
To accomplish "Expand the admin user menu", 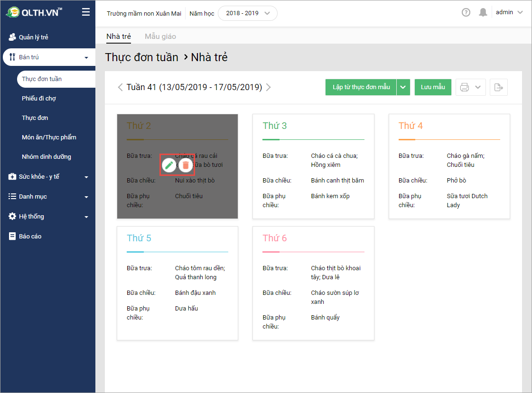I will 509,12.
